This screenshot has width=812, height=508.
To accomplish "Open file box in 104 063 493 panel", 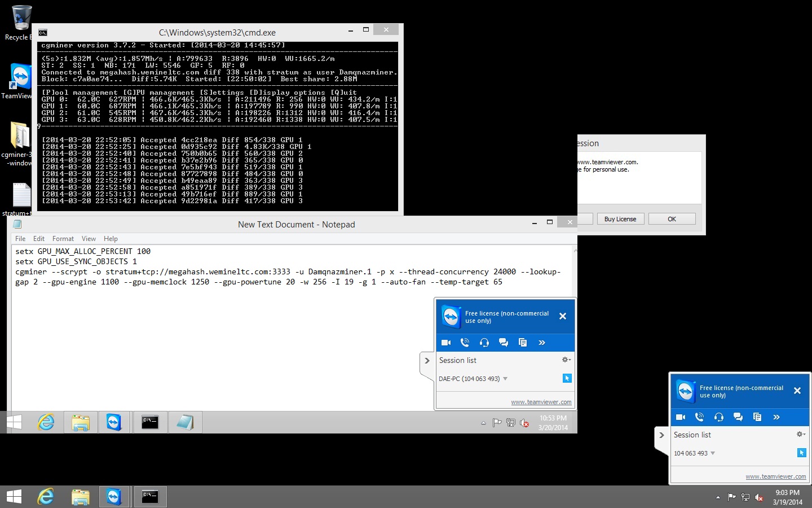I will click(757, 417).
